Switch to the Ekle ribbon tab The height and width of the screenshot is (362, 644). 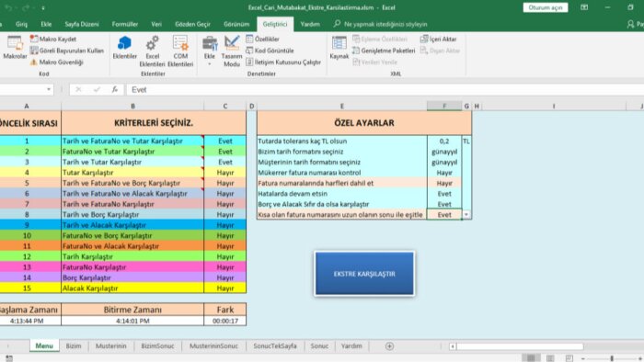tap(46, 24)
